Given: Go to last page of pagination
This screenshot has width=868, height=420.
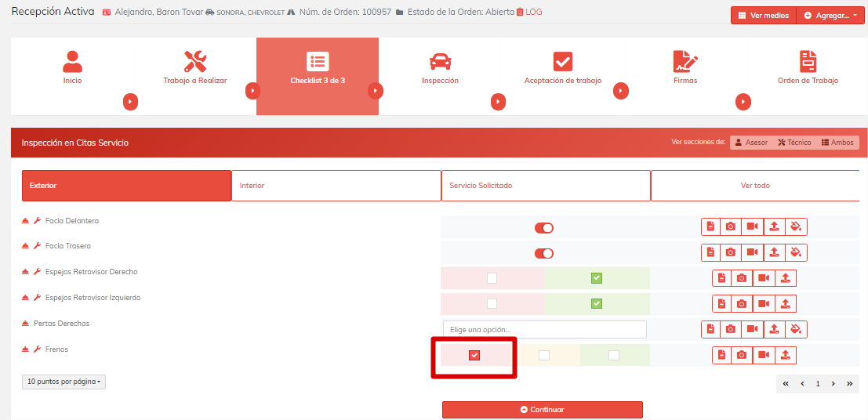Looking at the screenshot, I should click(x=848, y=384).
